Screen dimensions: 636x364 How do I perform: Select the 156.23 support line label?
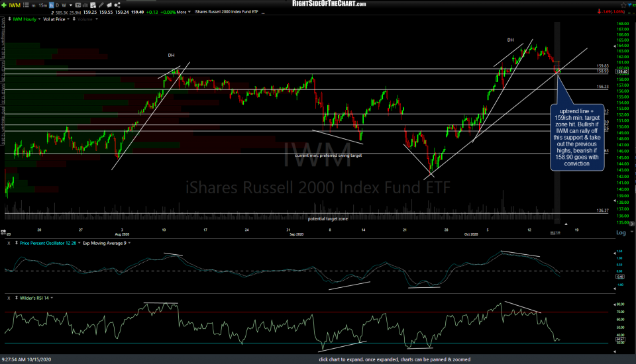click(602, 87)
